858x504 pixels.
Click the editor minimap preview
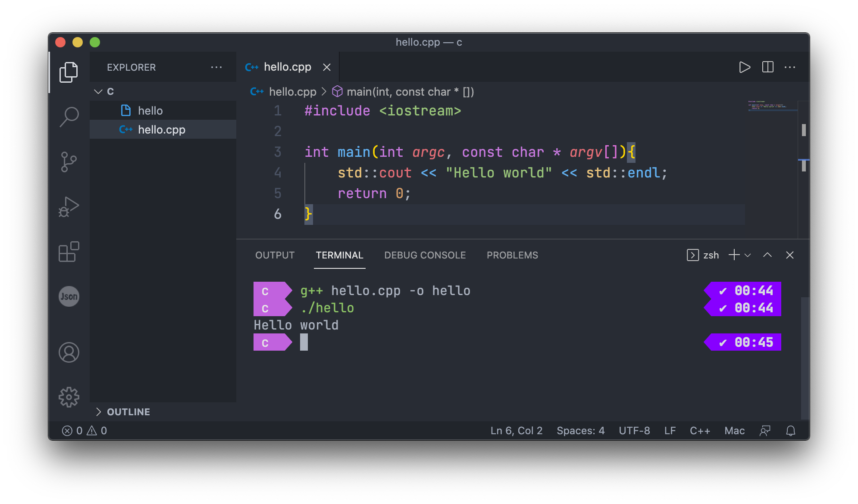[772, 106]
